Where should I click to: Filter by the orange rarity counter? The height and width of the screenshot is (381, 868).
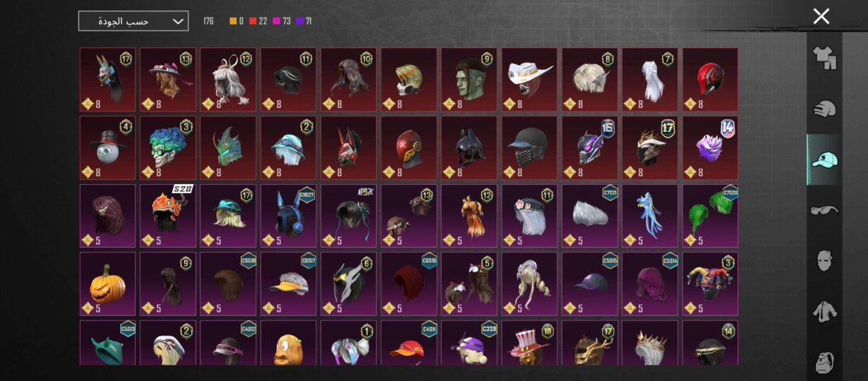tap(236, 21)
